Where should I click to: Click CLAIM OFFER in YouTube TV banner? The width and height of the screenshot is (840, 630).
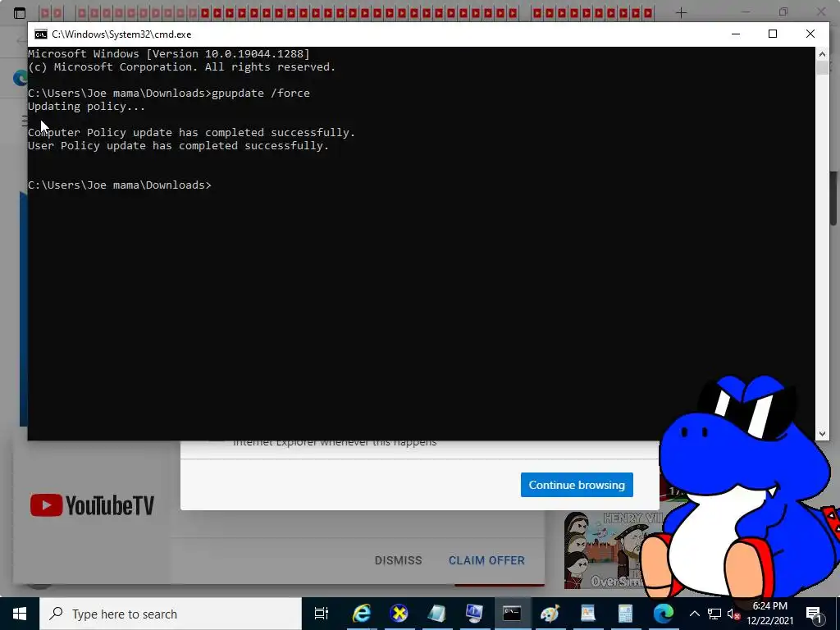[486, 560]
